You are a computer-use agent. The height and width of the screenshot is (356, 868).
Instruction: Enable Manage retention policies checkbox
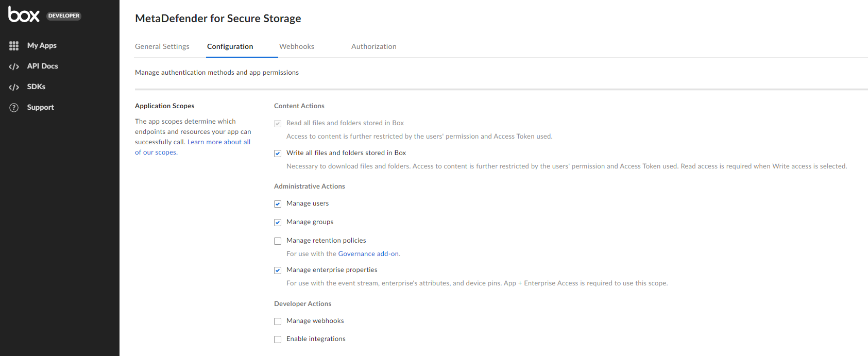(278, 241)
